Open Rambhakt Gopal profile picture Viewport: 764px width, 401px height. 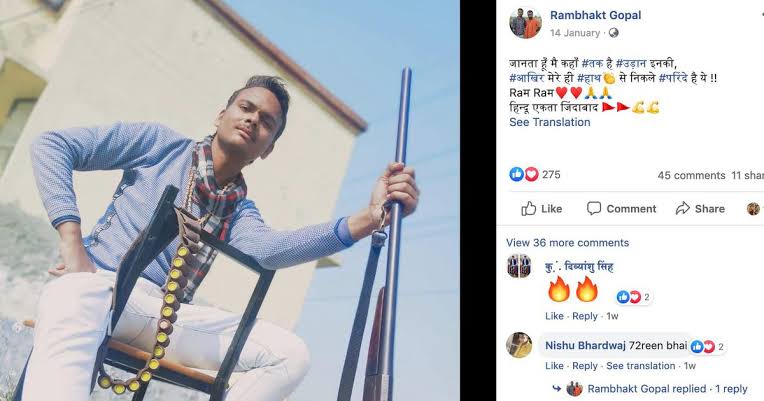pos(525,23)
